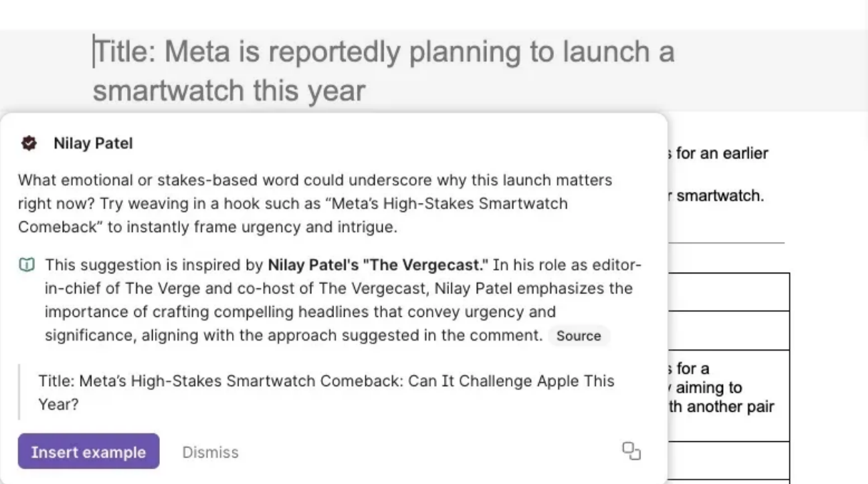Screen dimensions: 868x484
Task: Open the Source link chip
Action: coord(578,336)
